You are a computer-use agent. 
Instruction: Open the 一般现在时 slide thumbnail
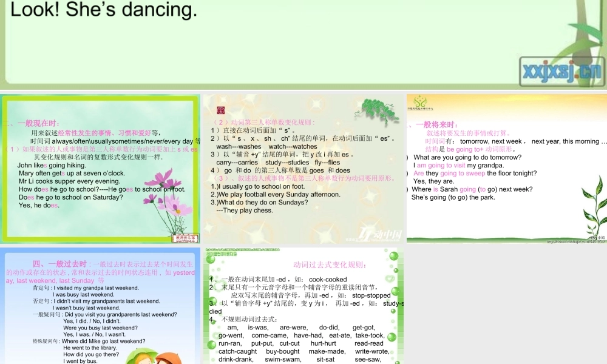click(100, 169)
